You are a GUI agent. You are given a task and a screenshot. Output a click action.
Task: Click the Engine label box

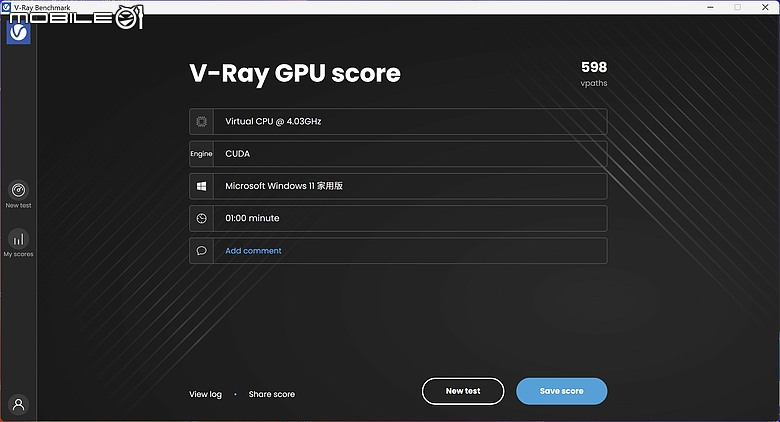201,154
